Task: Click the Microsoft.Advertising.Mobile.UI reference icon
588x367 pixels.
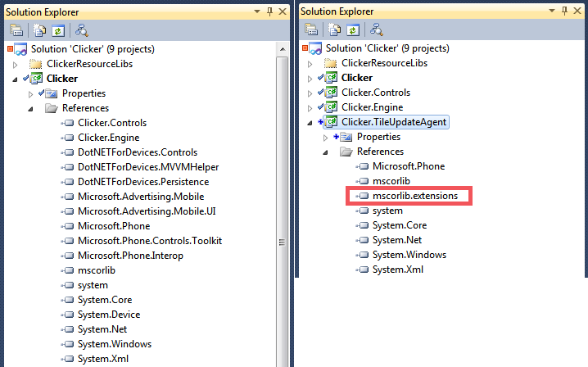Action: pyautogui.click(x=68, y=211)
